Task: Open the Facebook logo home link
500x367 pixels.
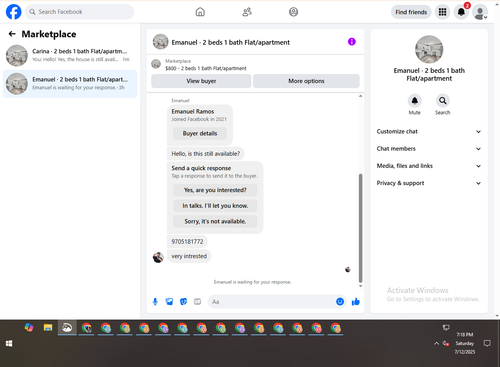Action: click(x=14, y=12)
